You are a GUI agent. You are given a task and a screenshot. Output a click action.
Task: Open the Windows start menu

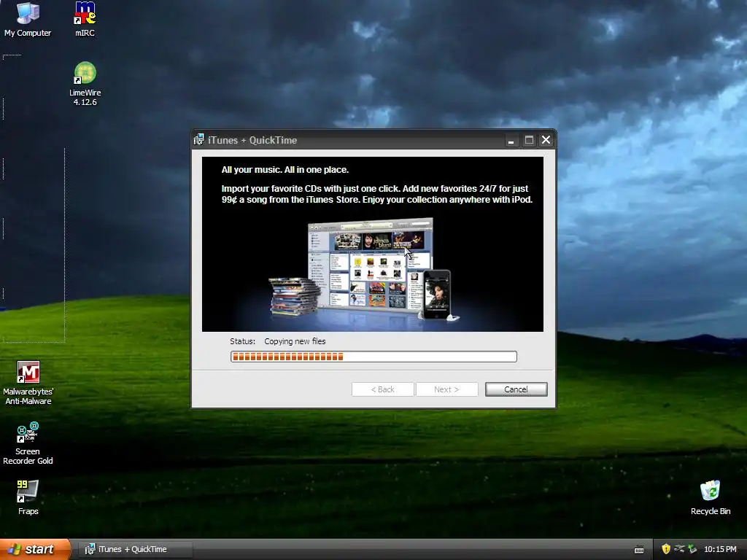click(35, 549)
